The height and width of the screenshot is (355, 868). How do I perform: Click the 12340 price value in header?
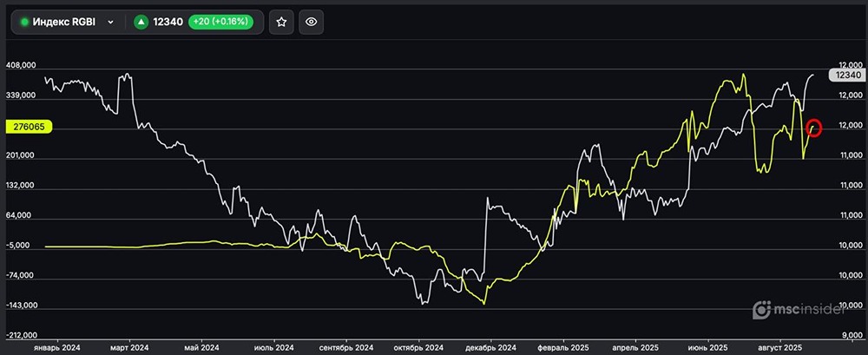tap(167, 23)
